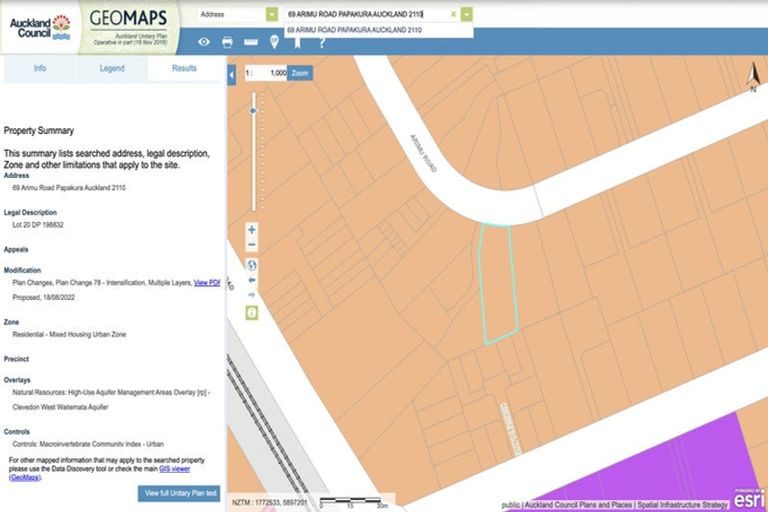Viewport: 768px width, 512px height.
Task: Click the green information icon
Action: pyautogui.click(x=252, y=312)
